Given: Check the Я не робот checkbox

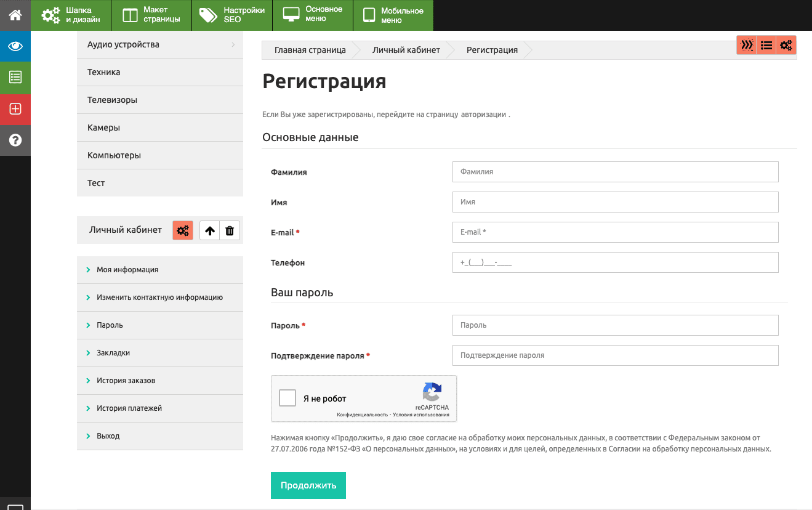Looking at the screenshot, I should pos(287,398).
